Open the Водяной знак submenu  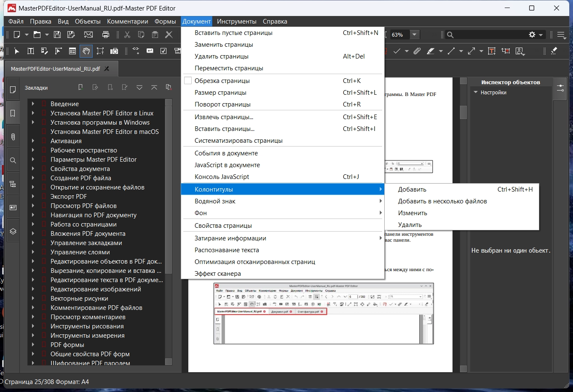215,201
